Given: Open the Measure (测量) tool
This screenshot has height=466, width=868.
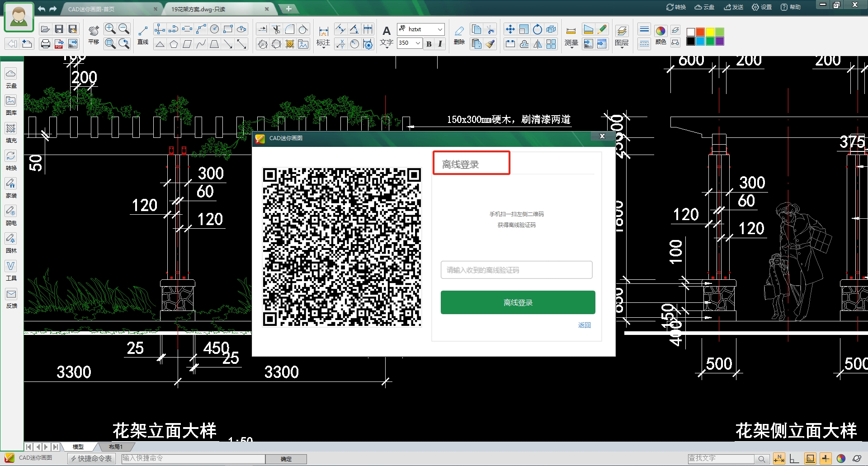Looking at the screenshot, I should click(x=571, y=34).
